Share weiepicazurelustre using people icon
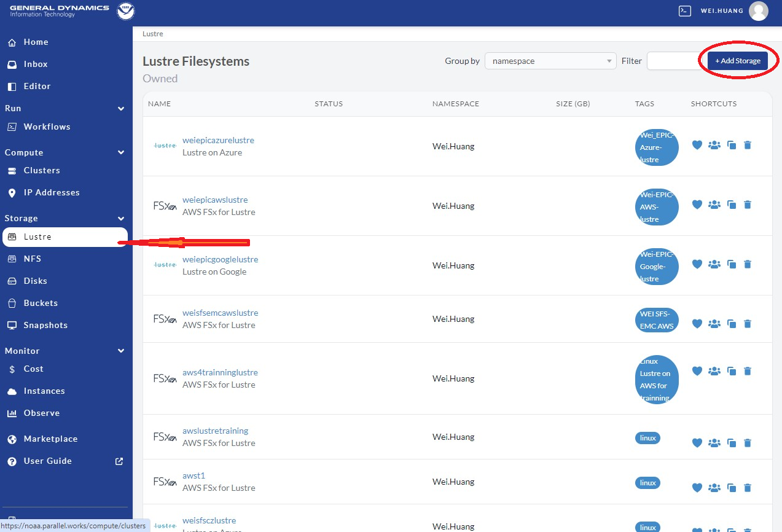 714,145
